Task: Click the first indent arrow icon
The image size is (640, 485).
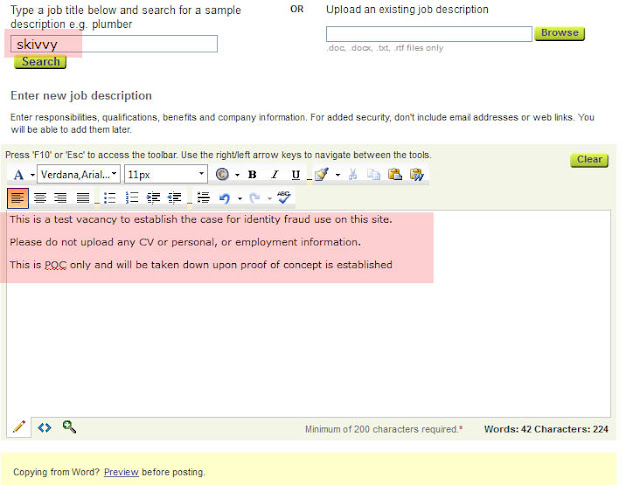Action: click(x=153, y=198)
